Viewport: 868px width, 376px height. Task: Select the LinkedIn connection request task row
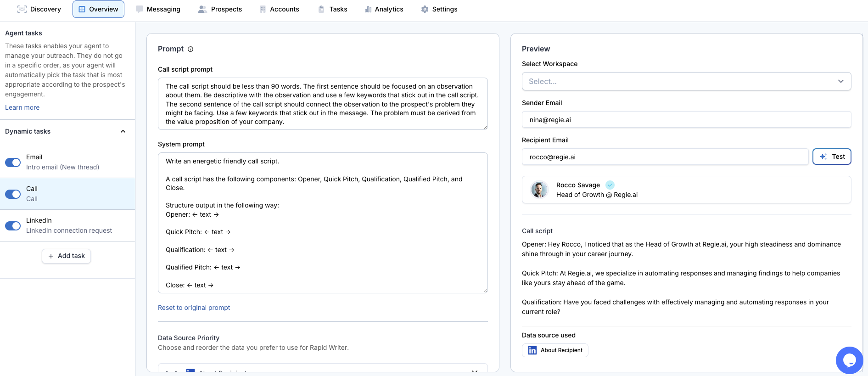67,225
